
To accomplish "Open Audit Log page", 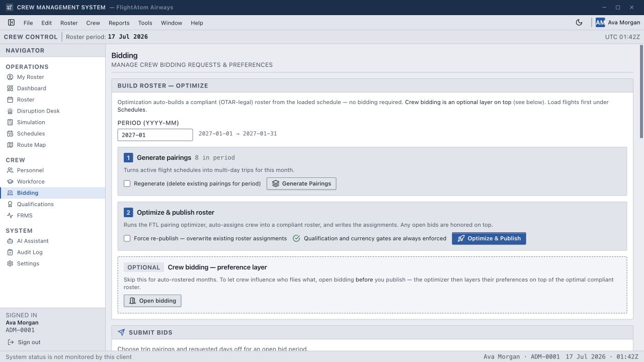I will pos(52,252).
